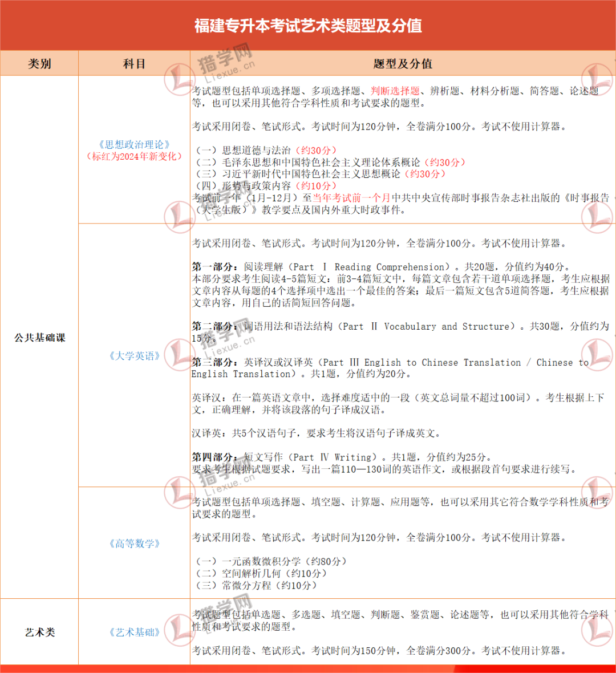The height and width of the screenshot is (673, 616).
Task: Click the line （二）毛泽东思想和中国特色社会主义理论体系概论
Action: click(x=331, y=163)
